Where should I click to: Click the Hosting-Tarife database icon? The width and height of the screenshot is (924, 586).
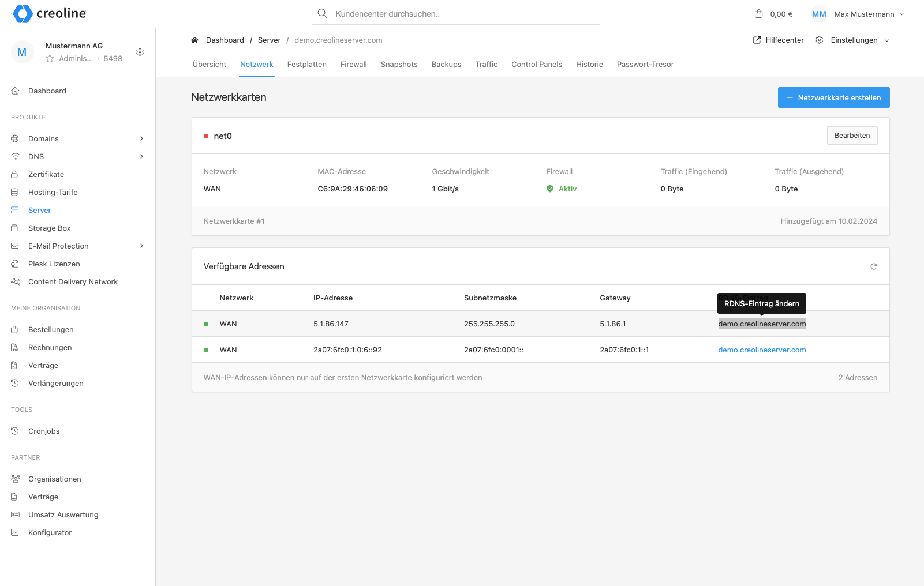[x=14, y=192]
